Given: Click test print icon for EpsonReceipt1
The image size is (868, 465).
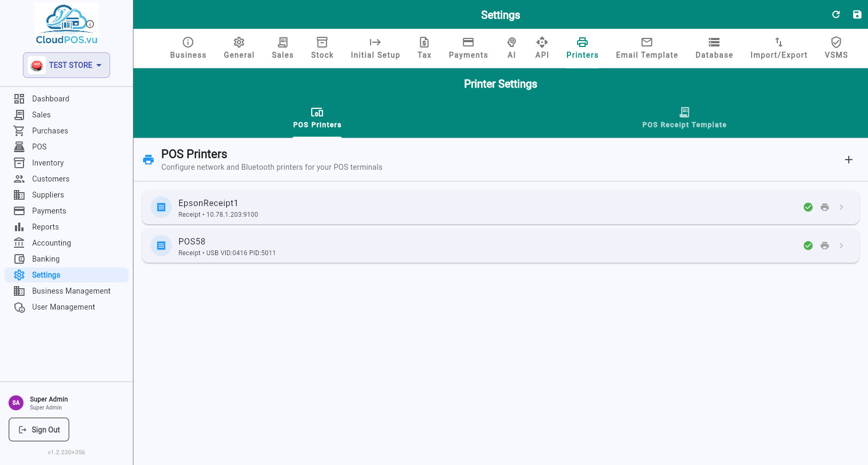Looking at the screenshot, I should [x=825, y=207].
